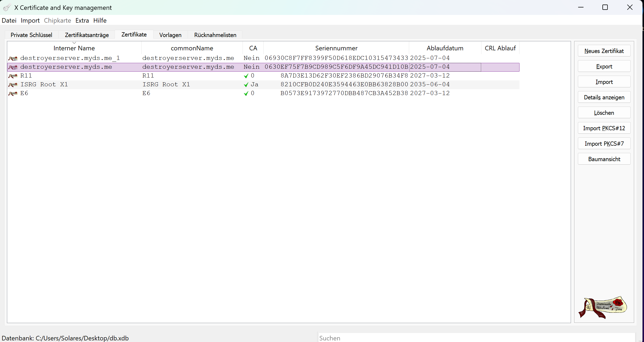
Task: Select E6 internal name cell
Action: pyautogui.click(x=24, y=93)
